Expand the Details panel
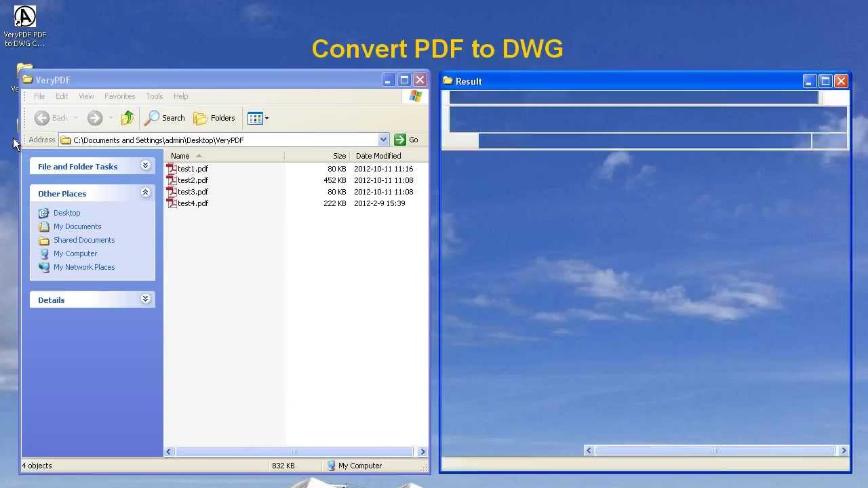The height and width of the screenshot is (488, 868). [x=145, y=299]
